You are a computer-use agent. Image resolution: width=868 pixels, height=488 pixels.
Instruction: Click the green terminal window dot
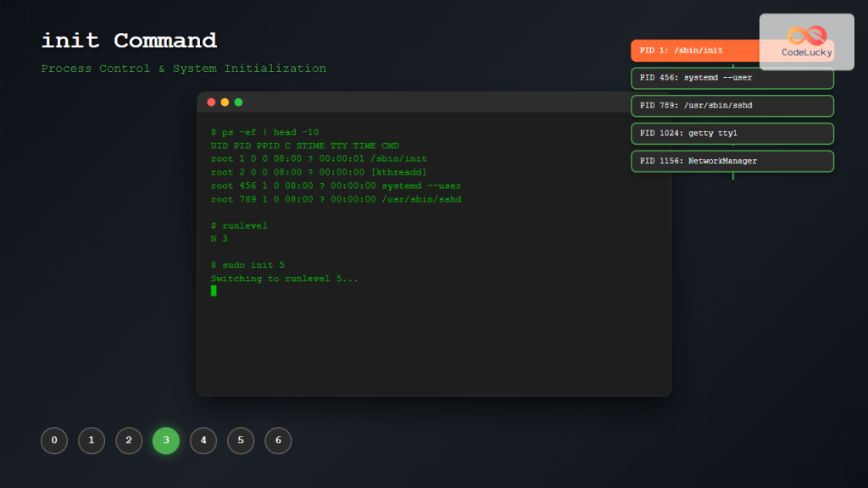pos(237,102)
